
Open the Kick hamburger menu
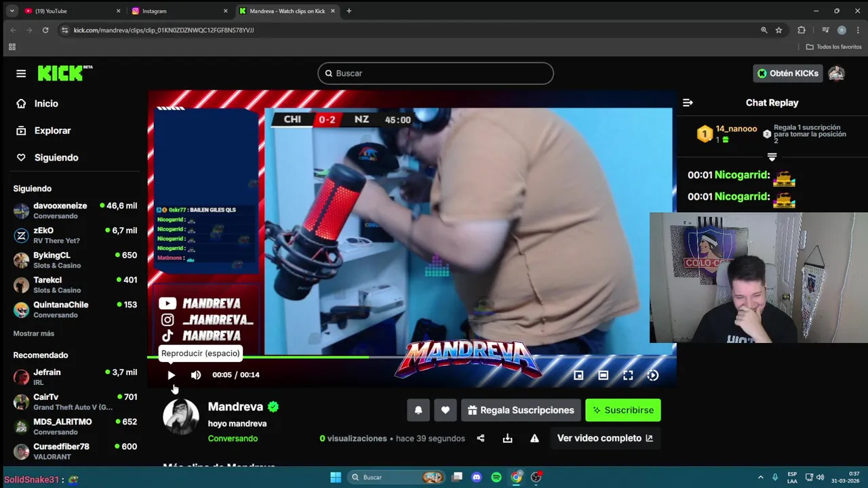click(21, 73)
